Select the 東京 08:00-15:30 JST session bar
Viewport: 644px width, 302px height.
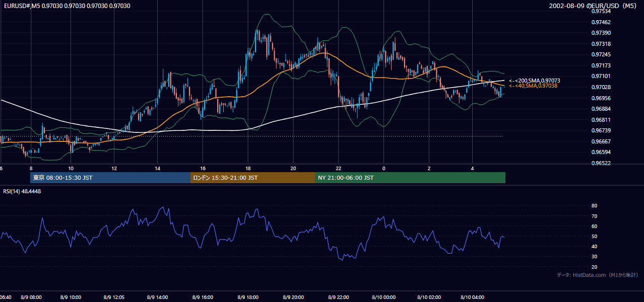click(x=110, y=178)
